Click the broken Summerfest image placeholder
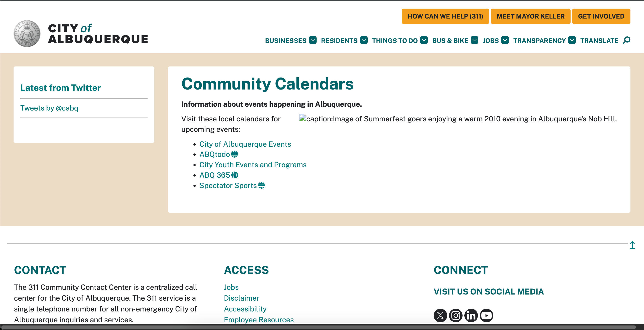Viewport: 644px width, 330px height. [303, 118]
